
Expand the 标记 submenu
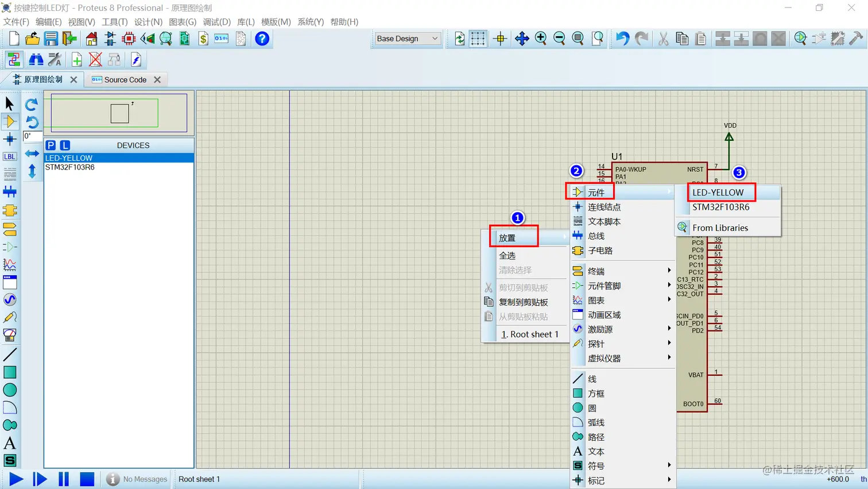tap(623, 480)
